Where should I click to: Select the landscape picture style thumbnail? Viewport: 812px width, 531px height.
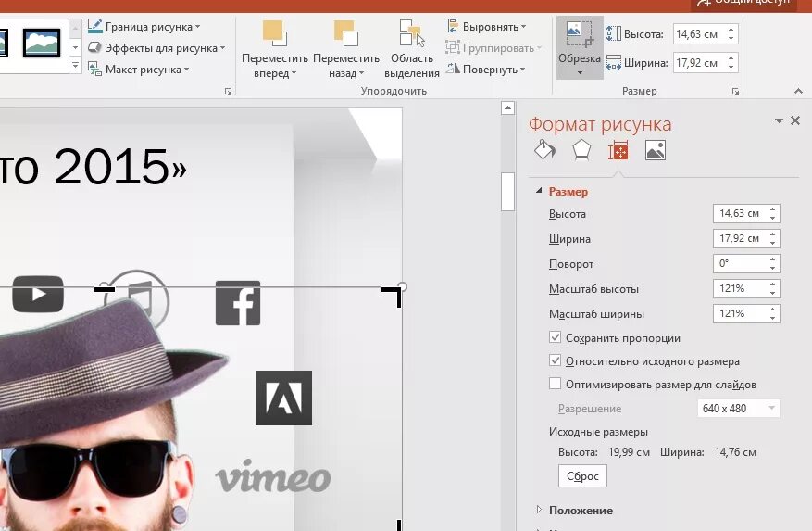coord(42,43)
